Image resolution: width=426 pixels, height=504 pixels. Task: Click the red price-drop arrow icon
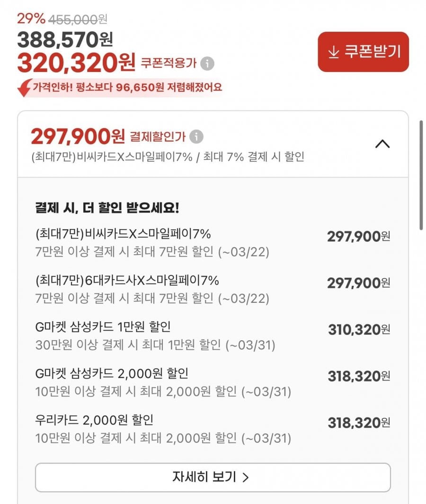25,88
